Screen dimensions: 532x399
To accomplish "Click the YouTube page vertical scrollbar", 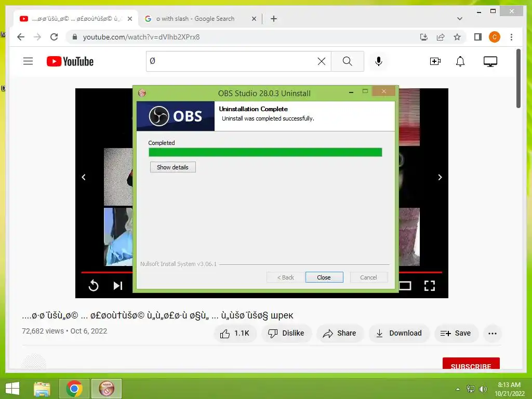I will (x=518, y=79).
